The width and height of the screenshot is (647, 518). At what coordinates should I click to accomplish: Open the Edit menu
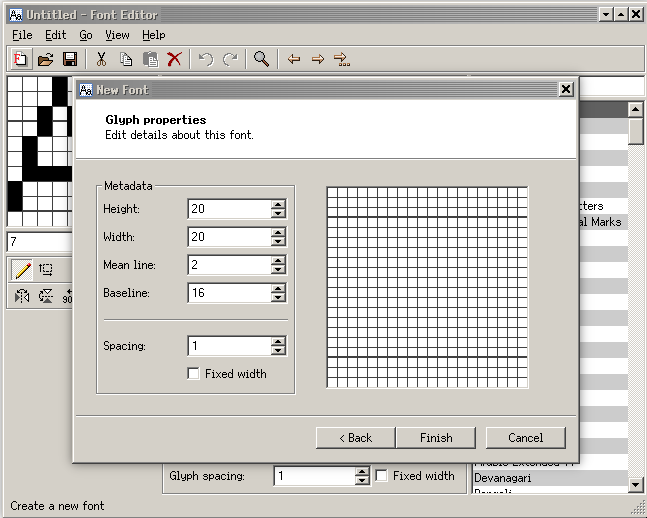(x=55, y=35)
